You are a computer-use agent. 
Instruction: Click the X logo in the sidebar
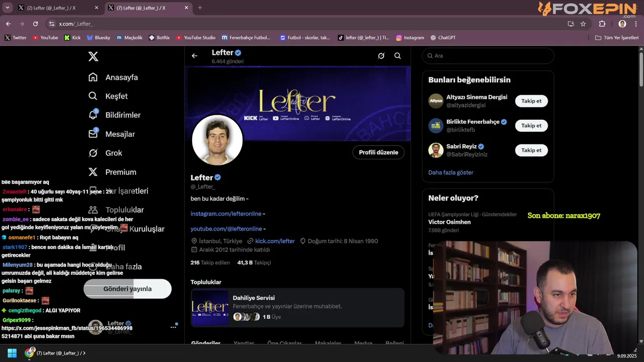[x=93, y=56]
